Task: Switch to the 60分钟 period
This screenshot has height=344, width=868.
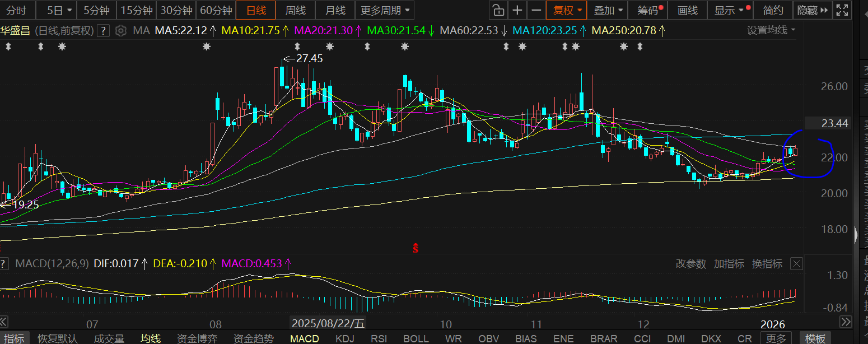Action: (x=216, y=10)
